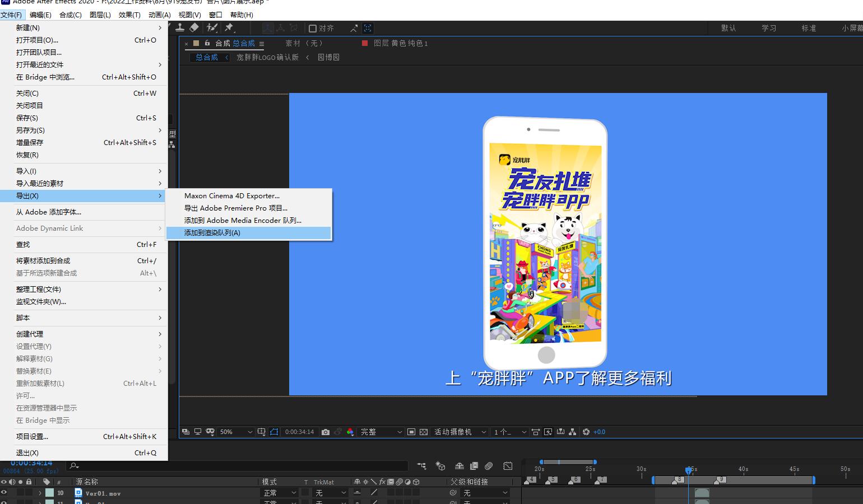Open the 1个 view layout dropdown
The height and width of the screenshot is (504, 863).
coord(510,432)
